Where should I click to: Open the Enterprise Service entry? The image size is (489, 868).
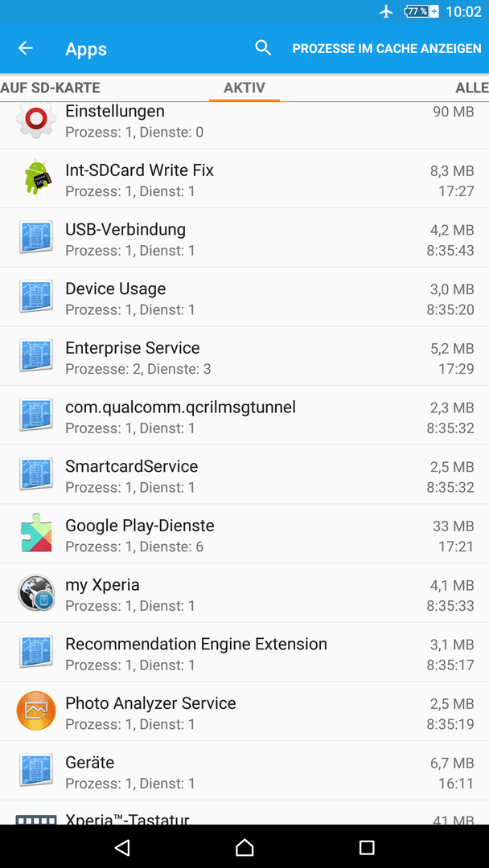244,357
